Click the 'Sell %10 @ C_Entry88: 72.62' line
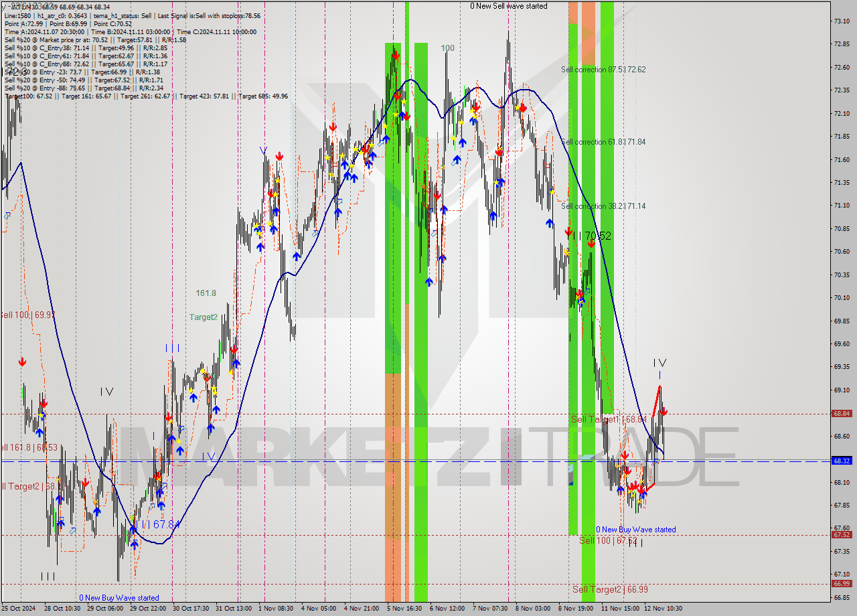 tap(86, 64)
